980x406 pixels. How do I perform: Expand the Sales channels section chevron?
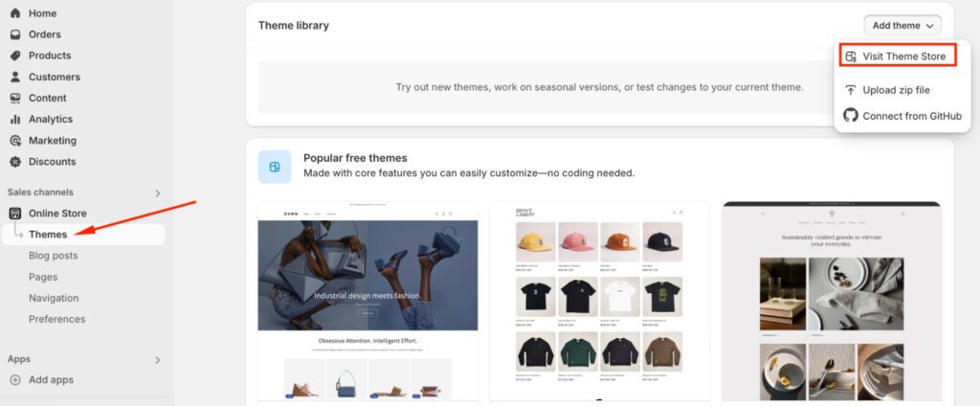click(158, 192)
